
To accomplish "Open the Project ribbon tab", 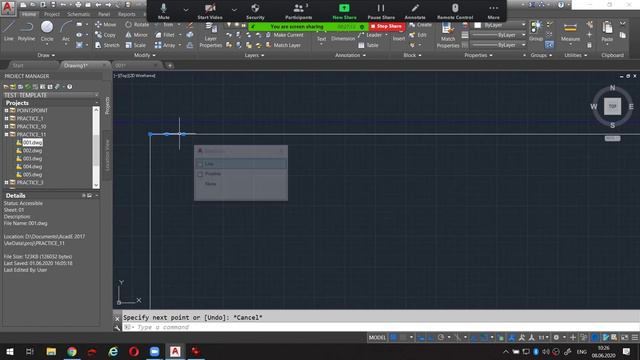I will (52, 14).
